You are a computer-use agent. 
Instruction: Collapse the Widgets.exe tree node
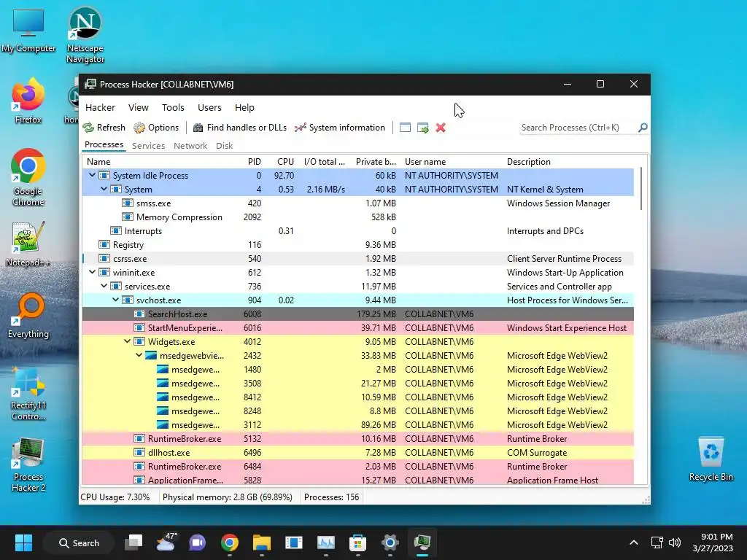pos(127,341)
